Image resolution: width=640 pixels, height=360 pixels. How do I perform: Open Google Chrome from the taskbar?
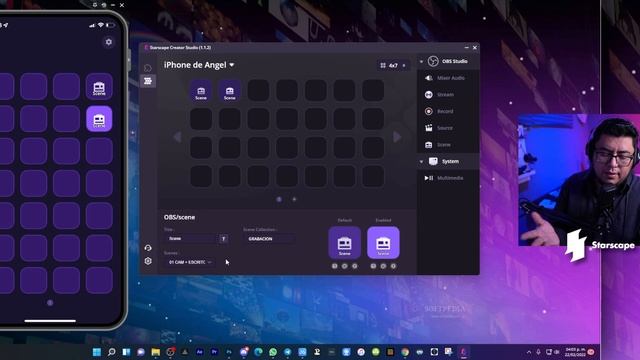coord(405,352)
